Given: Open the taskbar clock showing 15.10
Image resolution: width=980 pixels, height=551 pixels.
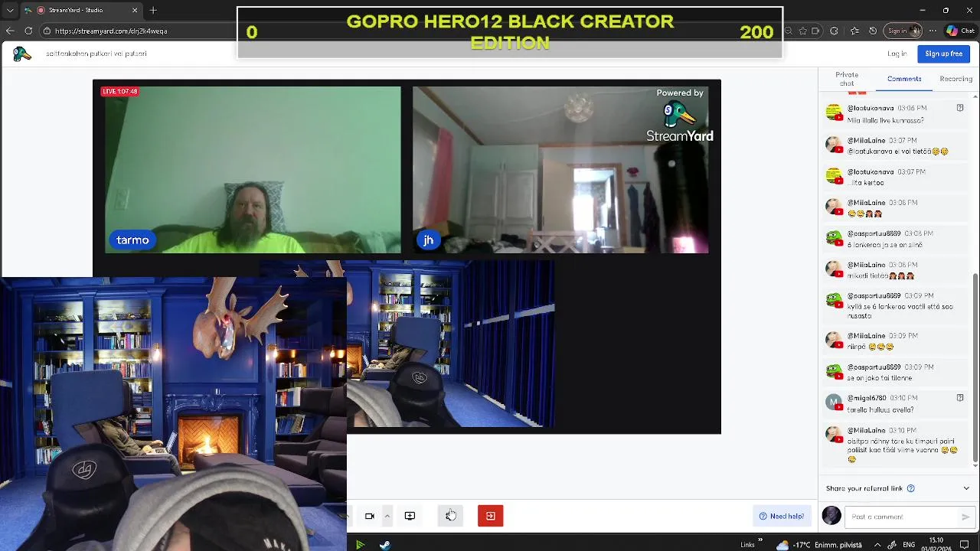Looking at the screenshot, I should [936, 545].
